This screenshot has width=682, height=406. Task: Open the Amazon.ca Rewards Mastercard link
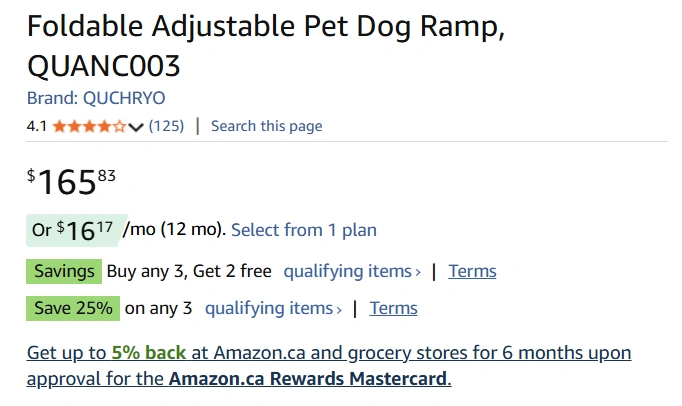(309, 379)
